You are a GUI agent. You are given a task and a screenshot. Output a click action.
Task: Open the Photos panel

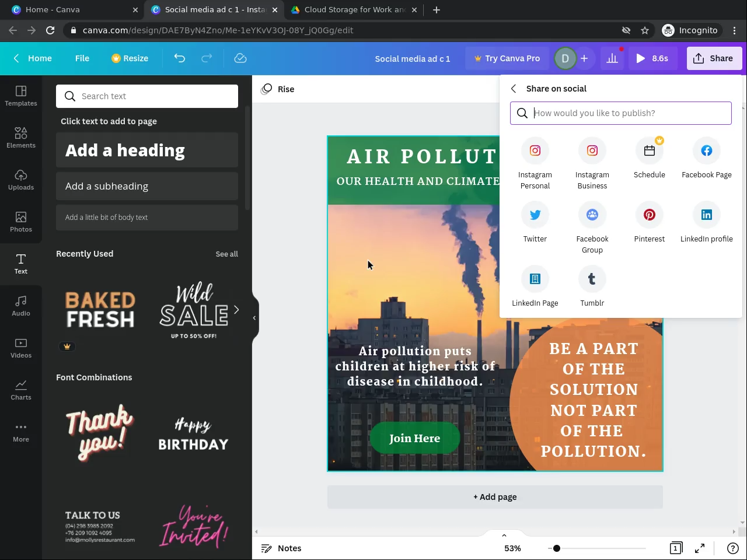pyautogui.click(x=21, y=222)
